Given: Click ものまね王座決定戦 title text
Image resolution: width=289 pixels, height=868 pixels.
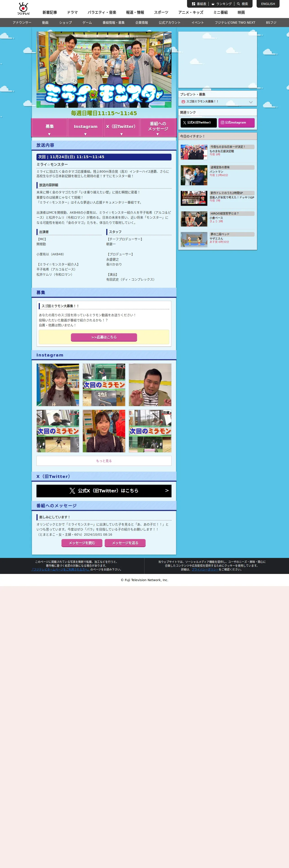Looking at the screenshot, I should pyautogui.click(x=222, y=151).
